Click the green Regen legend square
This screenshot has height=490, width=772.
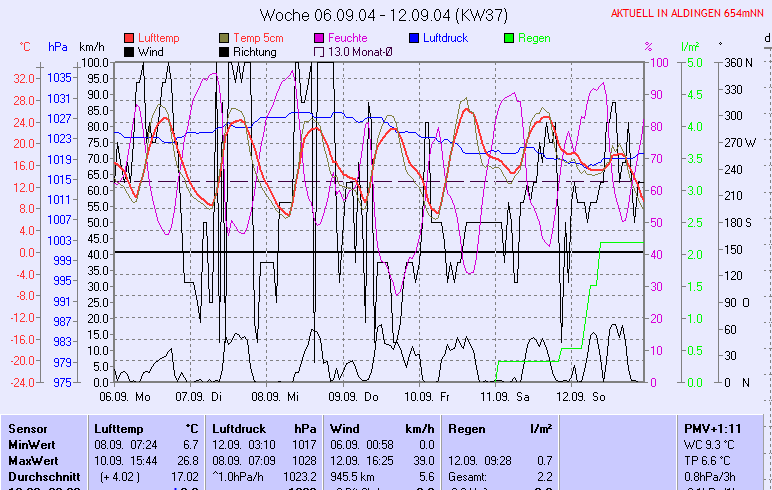pos(509,38)
